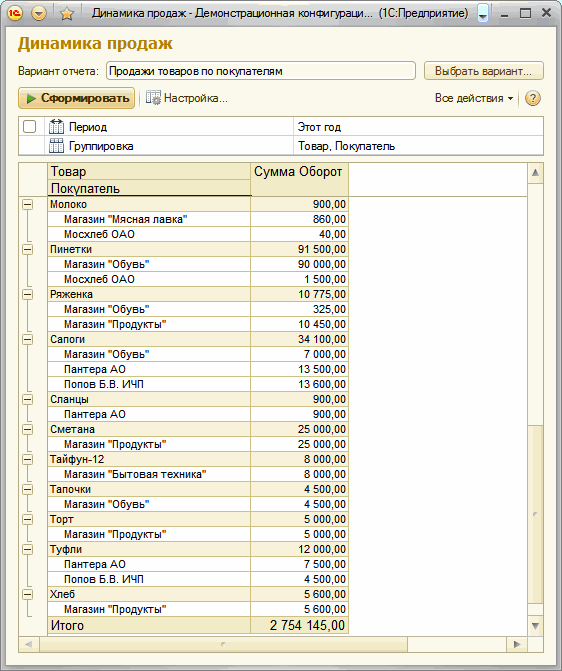
Task: Collapse the Сметана group
Action: 27,429
